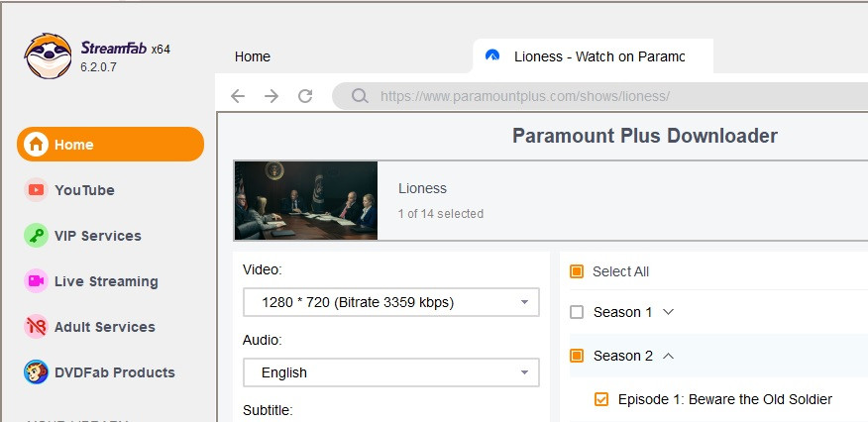The height and width of the screenshot is (422, 868).
Task: Reload the page with refresh icon
Action: (x=305, y=96)
